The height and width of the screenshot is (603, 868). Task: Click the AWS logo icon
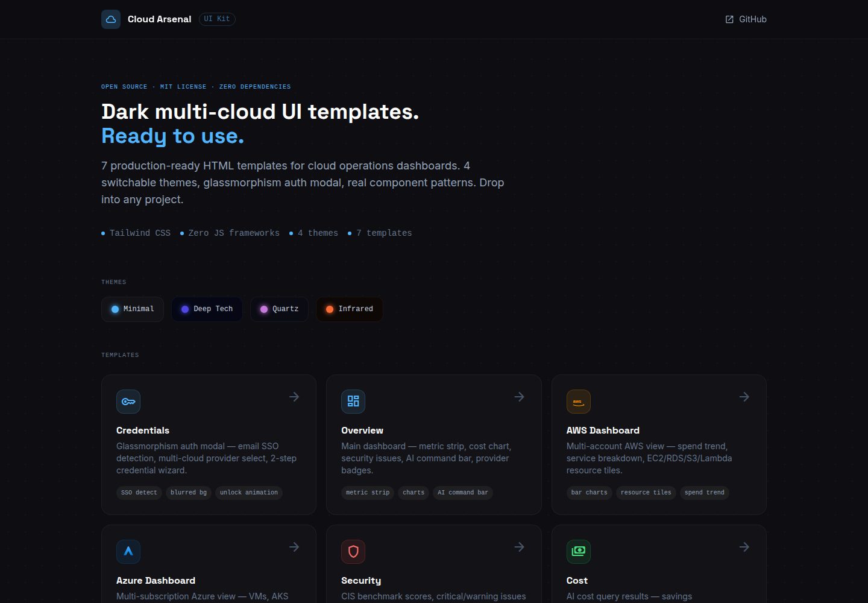pyautogui.click(x=579, y=402)
